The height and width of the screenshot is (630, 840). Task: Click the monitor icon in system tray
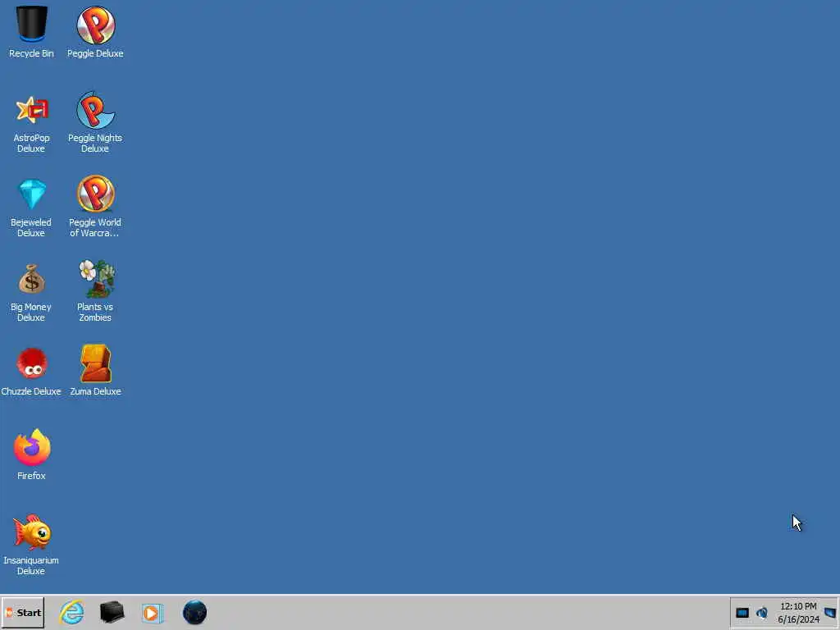tap(742, 613)
